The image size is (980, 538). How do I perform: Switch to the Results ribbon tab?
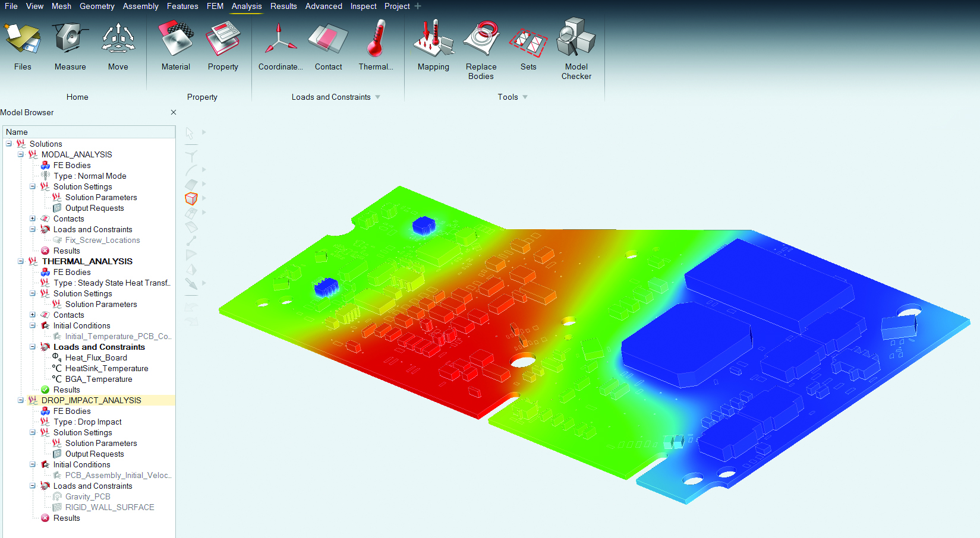(x=283, y=7)
